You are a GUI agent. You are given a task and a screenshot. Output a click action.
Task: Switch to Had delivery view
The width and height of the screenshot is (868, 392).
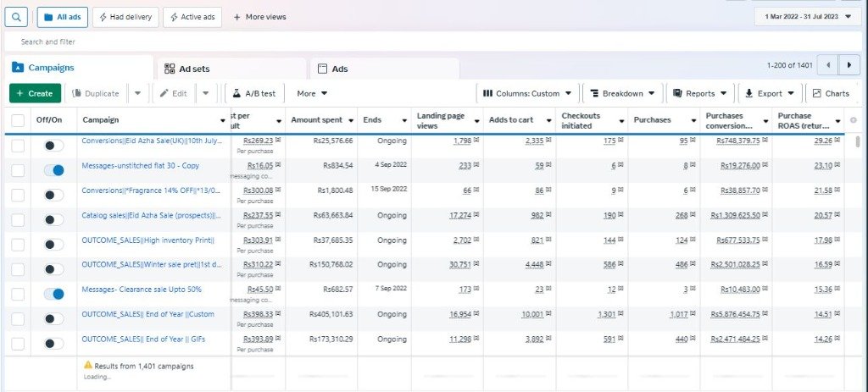125,17
